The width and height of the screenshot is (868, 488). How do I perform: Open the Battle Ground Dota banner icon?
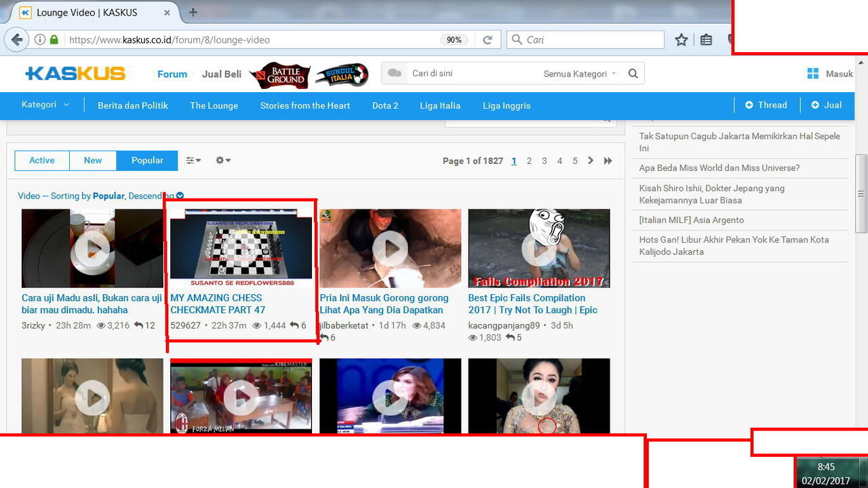pyautogui.click(x=279, y=75)
